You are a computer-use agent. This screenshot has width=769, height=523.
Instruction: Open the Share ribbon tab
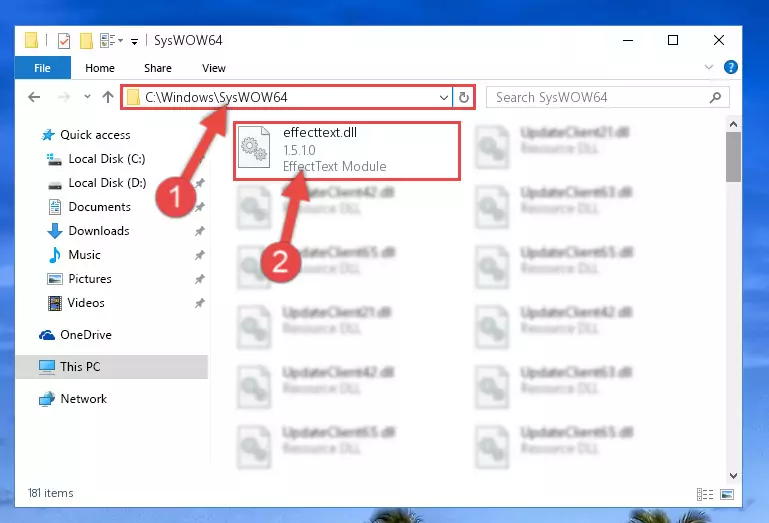point(157,68)
